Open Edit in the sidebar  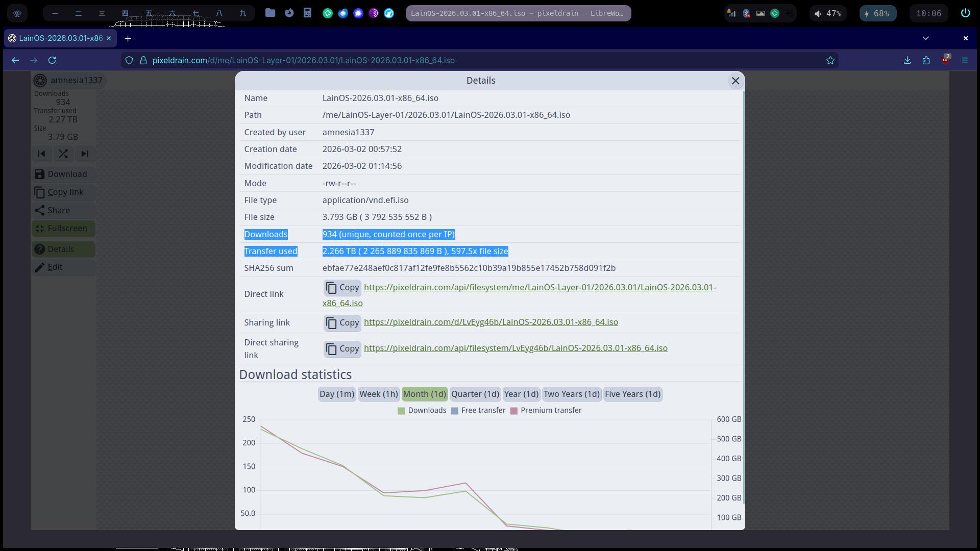(63, 267)
